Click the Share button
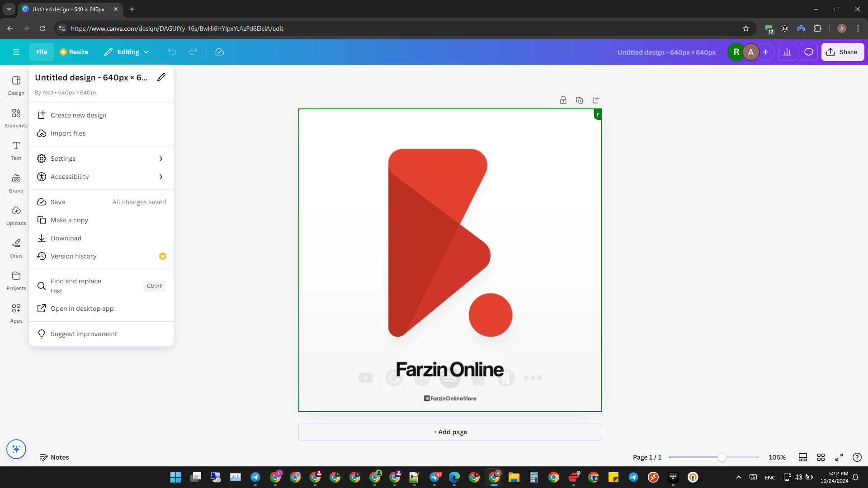868x488 pixels. point(842,52)
